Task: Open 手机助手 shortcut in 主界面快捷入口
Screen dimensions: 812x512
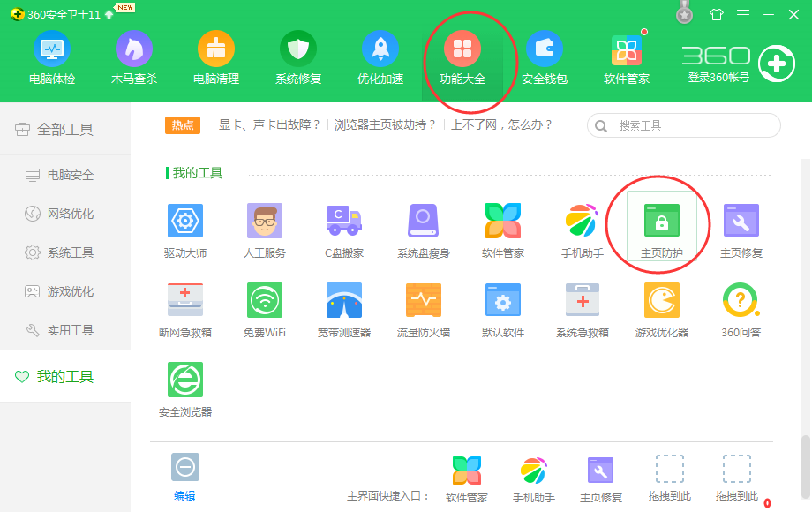Action: pyautogui.click(x=534, y=479)
